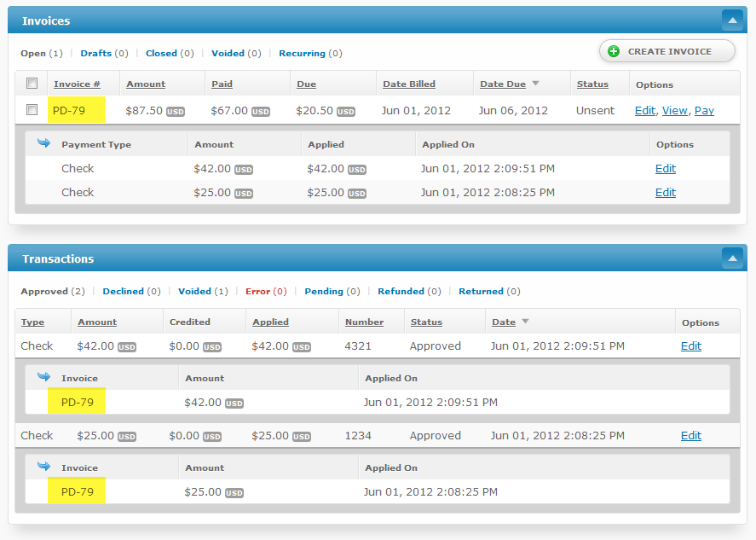The width and height of the screenshot is (756, 540).
Task: Open the View link for invoice PD-79
Action: click(674, 111)
